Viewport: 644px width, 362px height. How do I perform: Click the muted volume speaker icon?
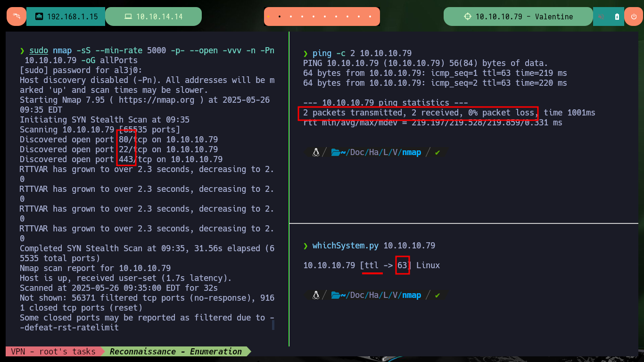(601, 16)
